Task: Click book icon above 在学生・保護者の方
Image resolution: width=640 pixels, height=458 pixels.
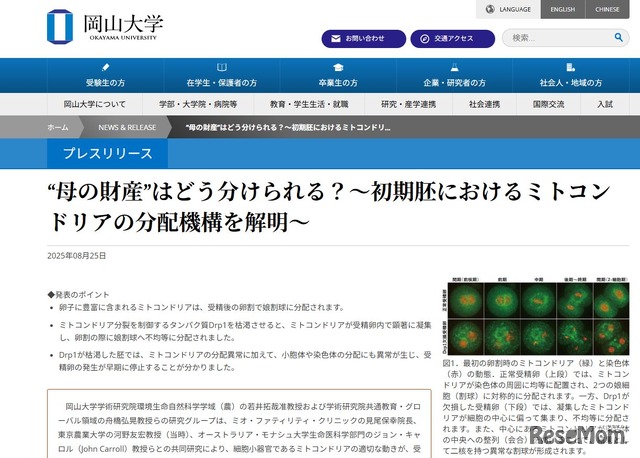Action: (222, 67)
